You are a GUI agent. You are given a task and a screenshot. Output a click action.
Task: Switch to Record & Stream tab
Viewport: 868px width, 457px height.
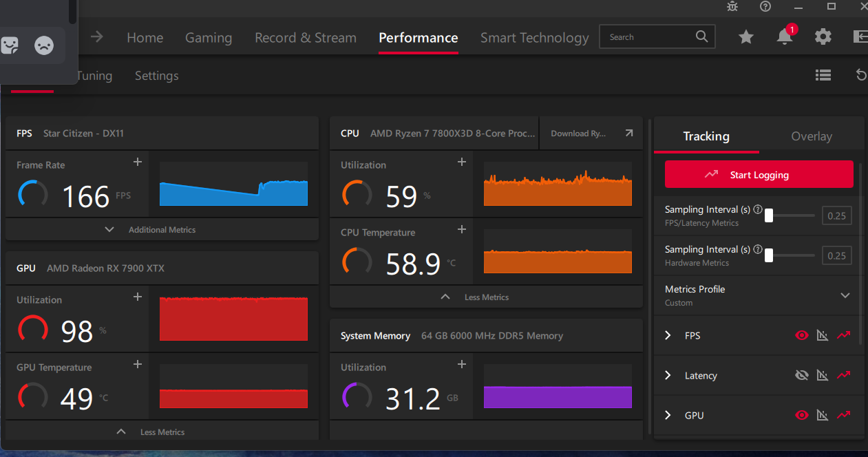pyautogui.click(x=306, y=38)
